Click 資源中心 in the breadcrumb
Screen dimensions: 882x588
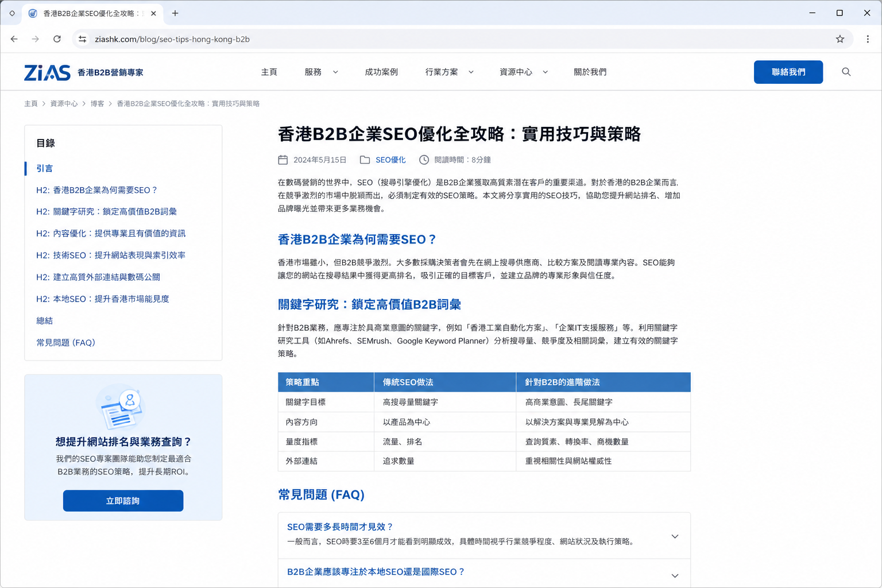pyautogui.click(x=64, y=104)
